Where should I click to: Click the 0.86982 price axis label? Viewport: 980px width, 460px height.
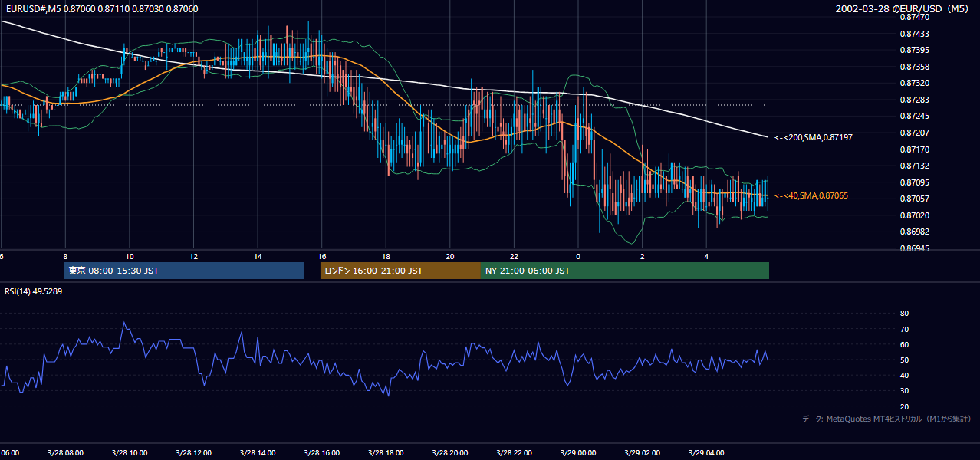[913, 232]
